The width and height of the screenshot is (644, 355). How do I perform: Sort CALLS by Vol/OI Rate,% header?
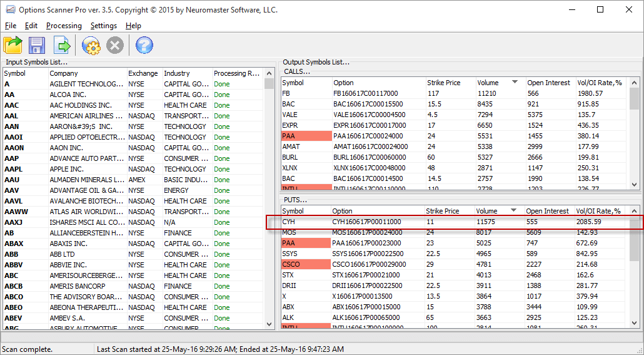[x=601, y=82]
